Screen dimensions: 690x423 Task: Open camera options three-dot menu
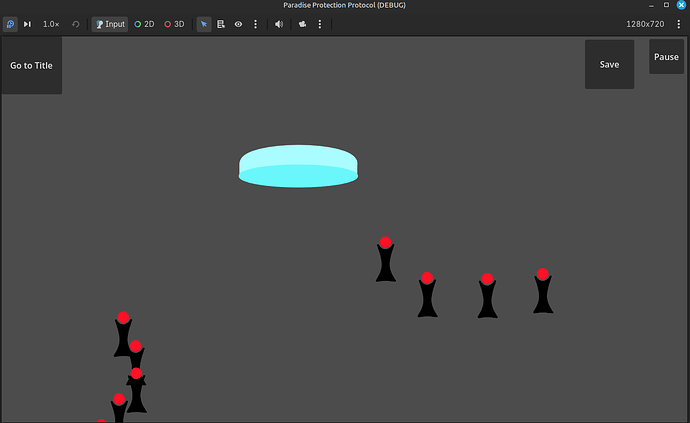pos(319,24)
